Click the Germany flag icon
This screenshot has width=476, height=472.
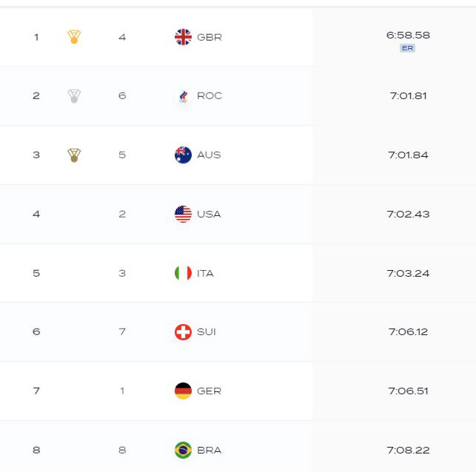point(183,391)
